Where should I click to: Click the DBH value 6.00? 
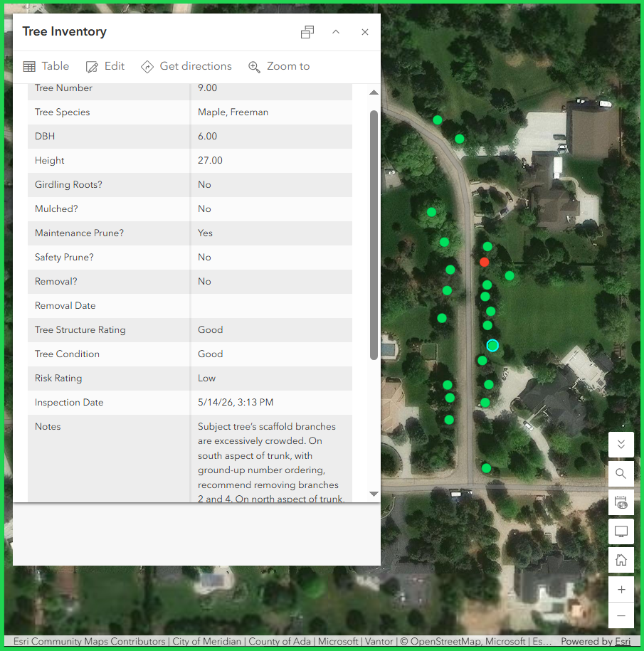tap(207, 136)
